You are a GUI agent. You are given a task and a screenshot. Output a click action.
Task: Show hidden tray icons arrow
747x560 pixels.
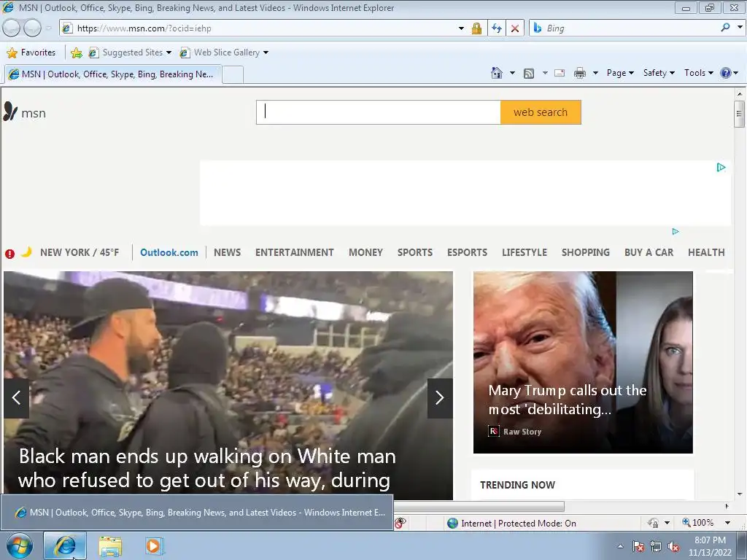tap(620, 547)
